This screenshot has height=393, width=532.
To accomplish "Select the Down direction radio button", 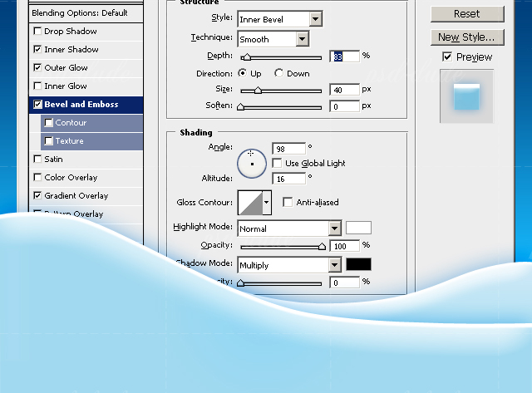I will pyautogui.click(x=278, y=73).
